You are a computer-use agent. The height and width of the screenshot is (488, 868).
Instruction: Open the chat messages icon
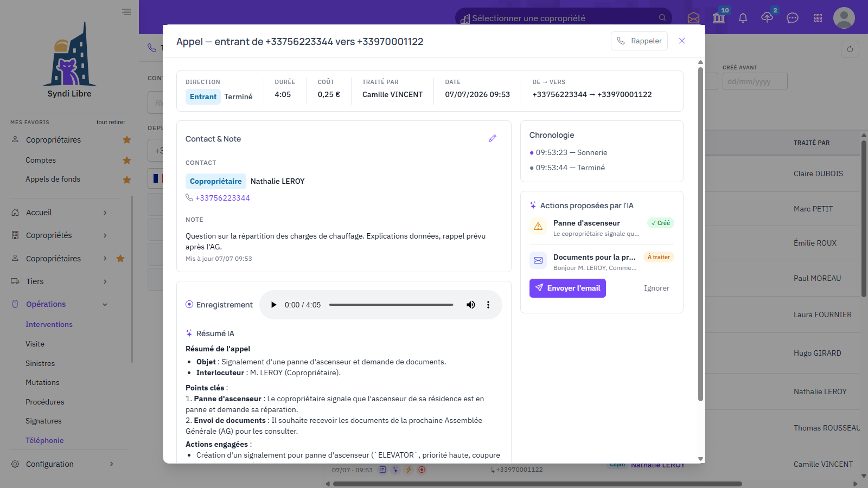[x=793, y=18]
